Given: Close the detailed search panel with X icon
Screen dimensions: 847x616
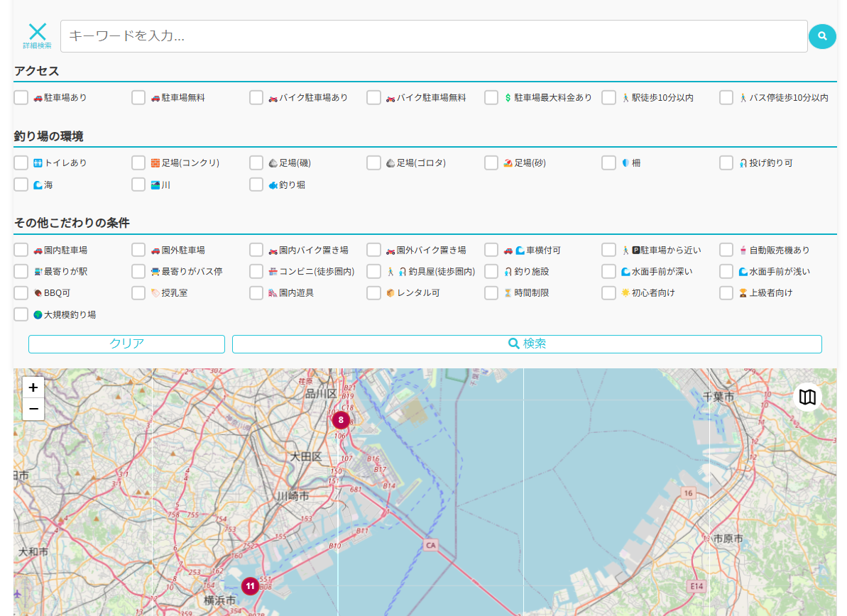Looking at the screenshot, I should (37, 33).
